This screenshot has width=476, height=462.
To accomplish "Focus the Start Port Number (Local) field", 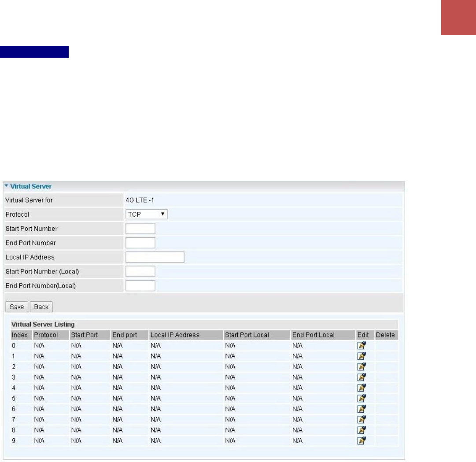I will [140, 271].
